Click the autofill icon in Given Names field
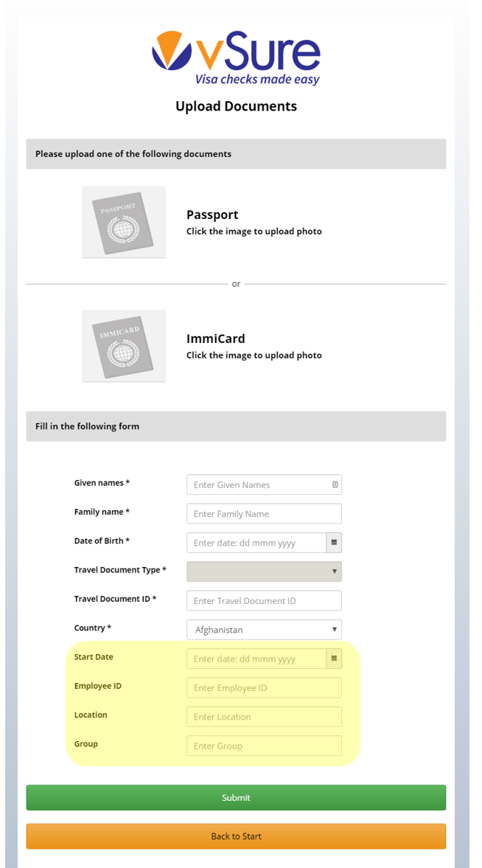Image resolution: width=482 pixels, height=868 pixels. (x=335, y=485)
